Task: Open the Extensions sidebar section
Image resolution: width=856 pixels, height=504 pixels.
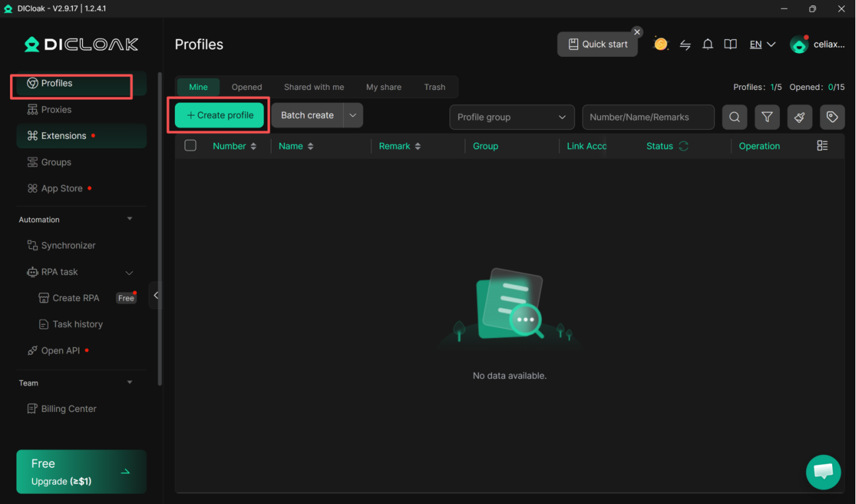Action: click(81, 136)
